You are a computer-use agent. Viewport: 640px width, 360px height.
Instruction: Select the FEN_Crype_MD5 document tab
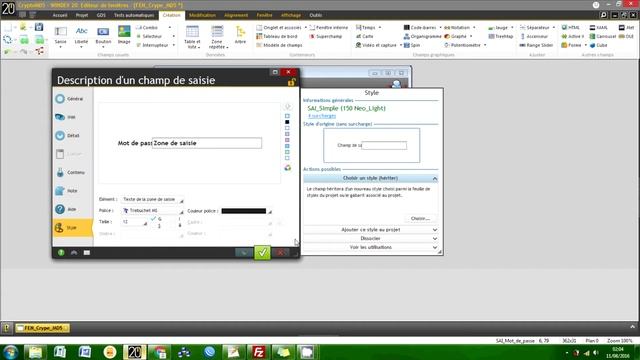click(x=42, y=328)
